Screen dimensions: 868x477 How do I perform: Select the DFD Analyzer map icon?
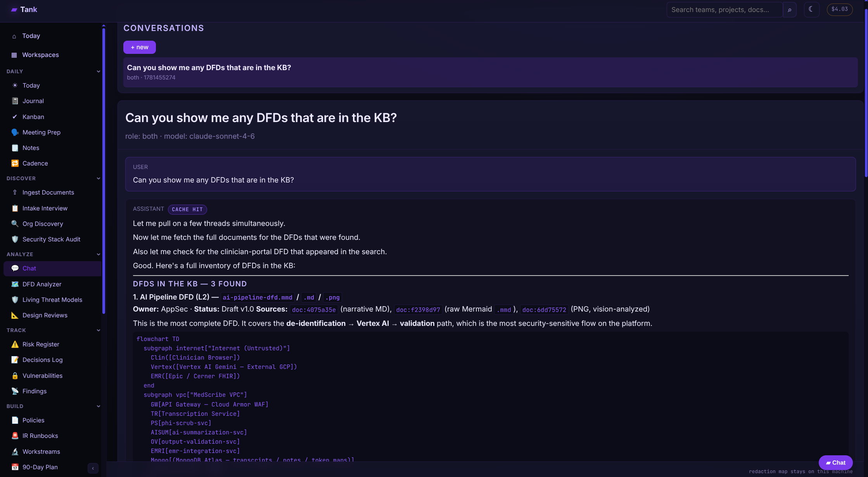(x=15, y=284)
